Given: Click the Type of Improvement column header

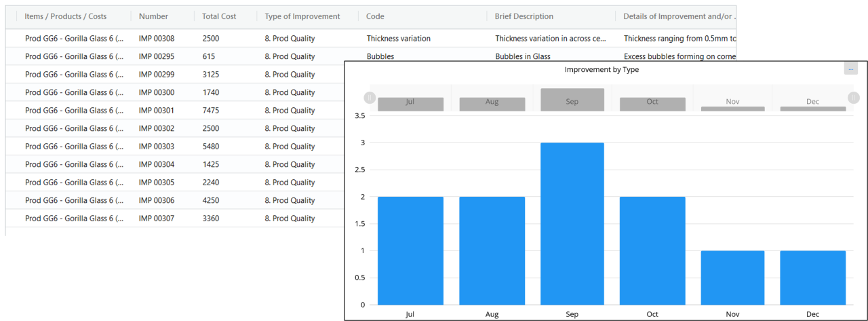Looking at the screenshot, I should coord(302,16).
